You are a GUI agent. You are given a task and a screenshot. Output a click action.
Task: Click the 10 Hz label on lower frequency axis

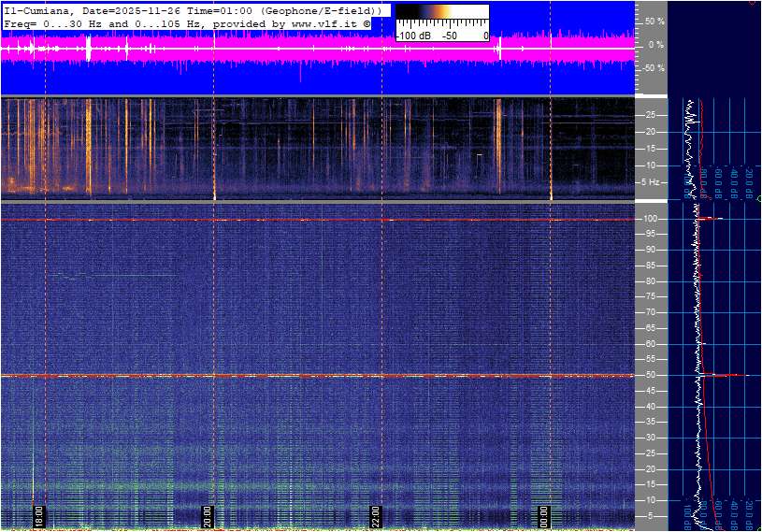[x=652, y=500]
